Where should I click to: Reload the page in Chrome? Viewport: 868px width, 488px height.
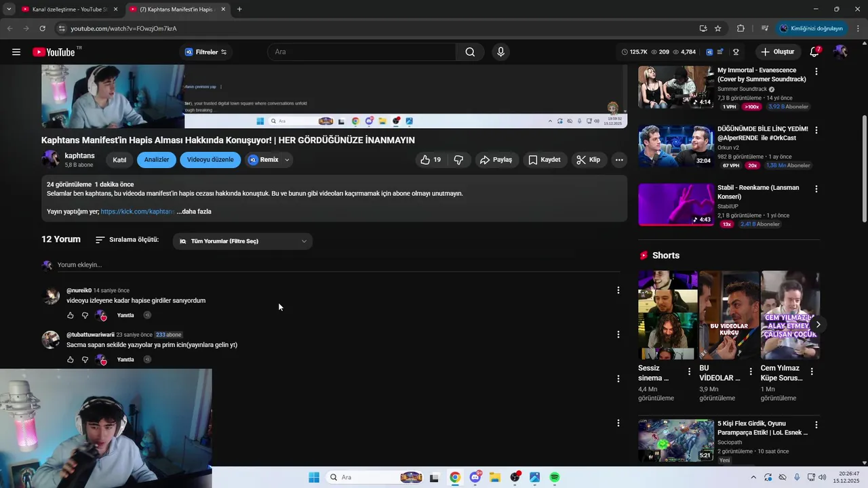click(x=42, y=28)
